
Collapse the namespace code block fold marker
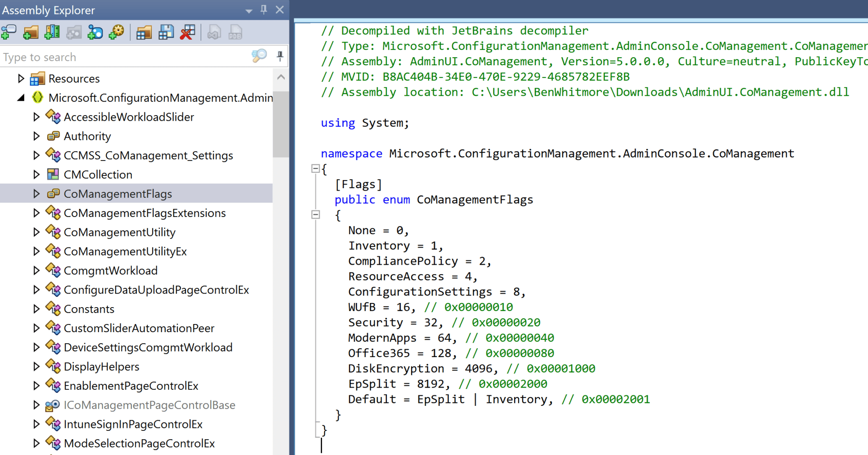[x=315, y=169]
